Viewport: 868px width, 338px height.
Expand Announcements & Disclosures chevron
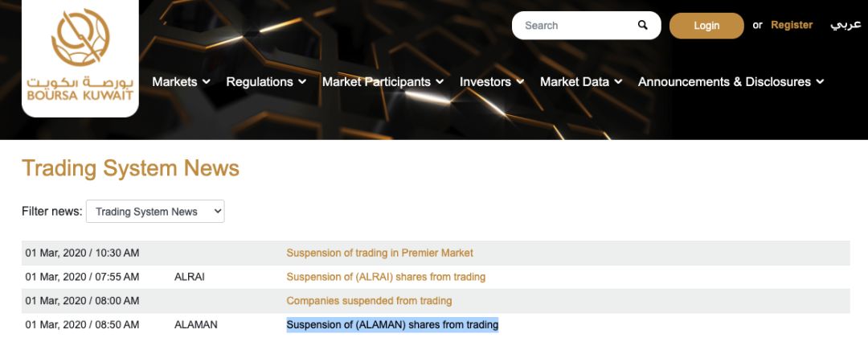[820, 82]
